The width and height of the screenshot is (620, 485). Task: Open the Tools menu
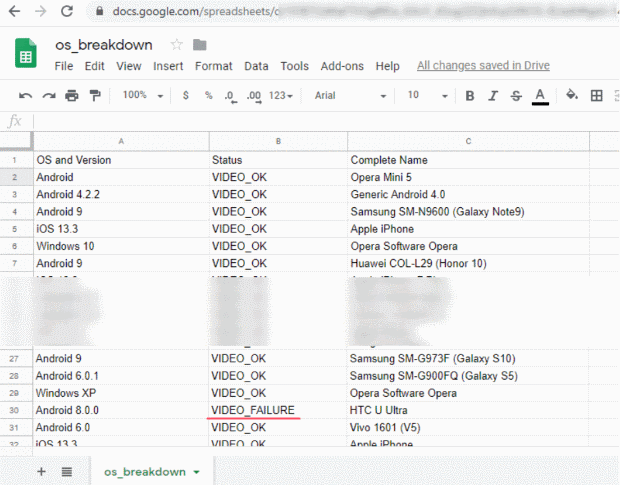coord(295,66)
